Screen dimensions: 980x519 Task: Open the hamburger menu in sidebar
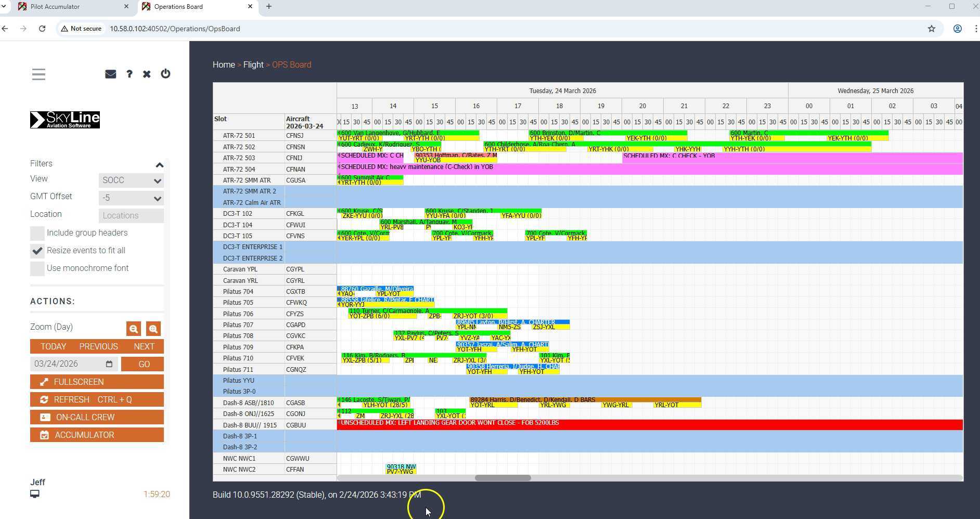tap(38, 74)
